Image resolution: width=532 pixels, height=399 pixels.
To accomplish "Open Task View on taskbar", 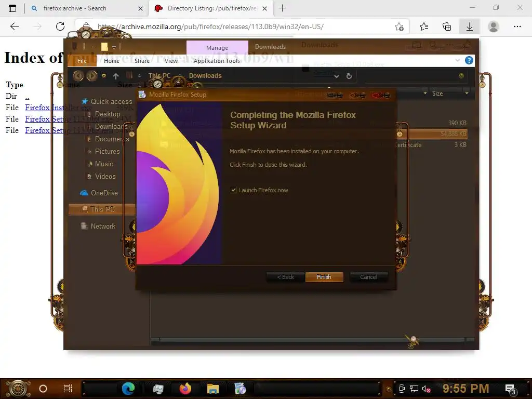I will pyautogui.click(x=68, y=389).
